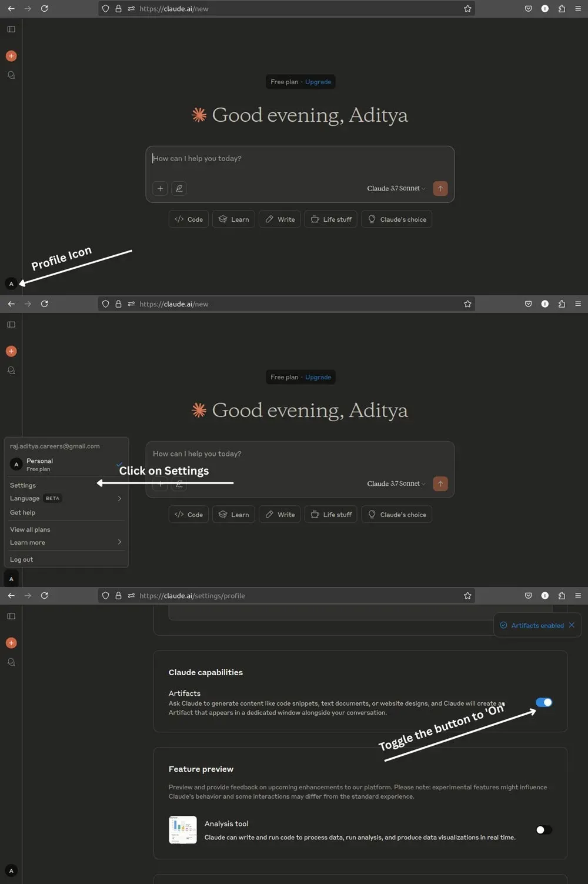Click the Code chip in the window with the profile menu
The height and width of the screenshot is (884, 588).
(x=189, y=515)
